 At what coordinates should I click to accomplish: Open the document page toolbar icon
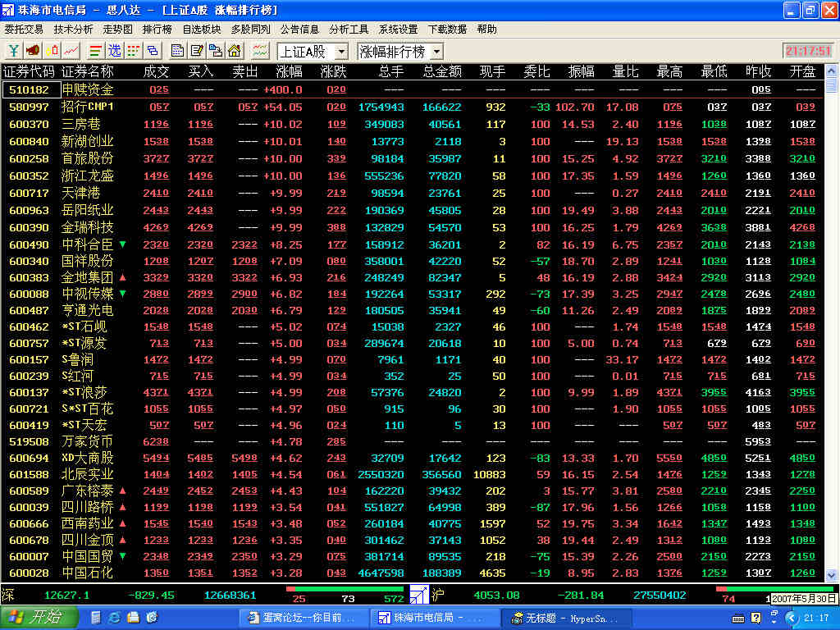(177, 51)
